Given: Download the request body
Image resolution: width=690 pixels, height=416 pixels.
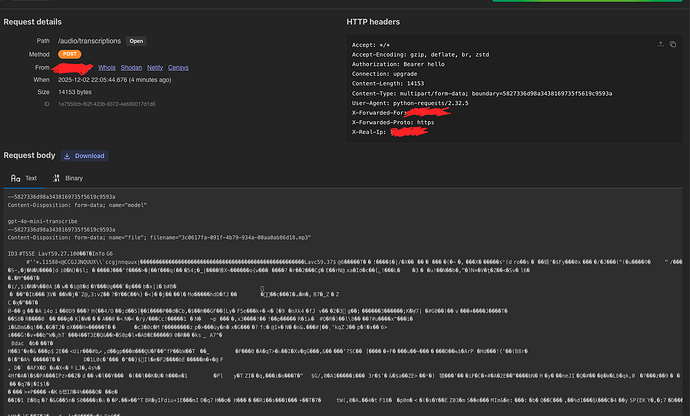Looking at the screenshot, I should [x=84, y=156].
